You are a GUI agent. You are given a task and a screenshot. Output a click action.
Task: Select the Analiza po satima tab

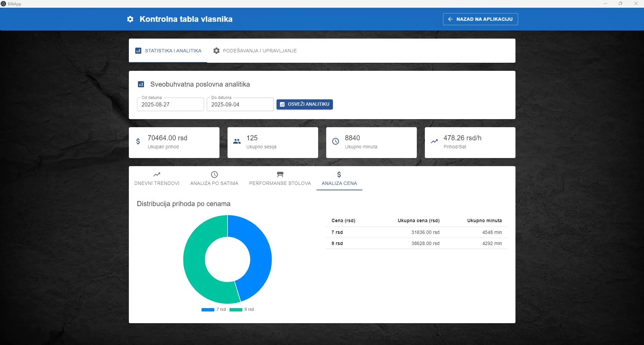tap(214, 179)
